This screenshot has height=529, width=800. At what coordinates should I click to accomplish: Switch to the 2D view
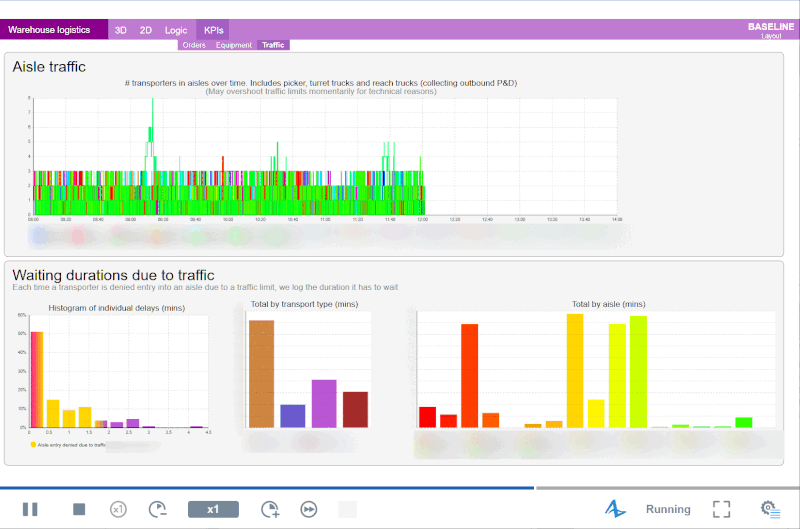click(146, 30)
